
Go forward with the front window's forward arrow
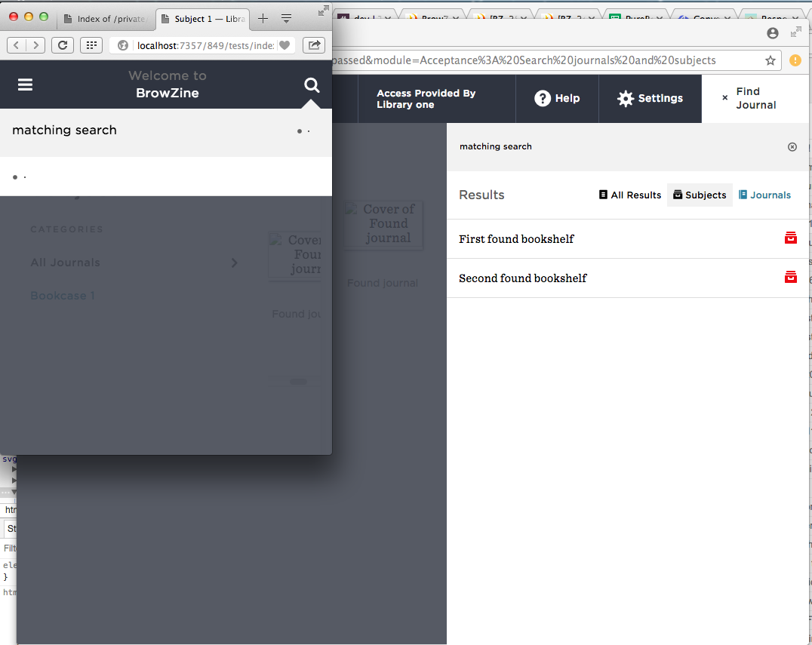click(35, 45)
